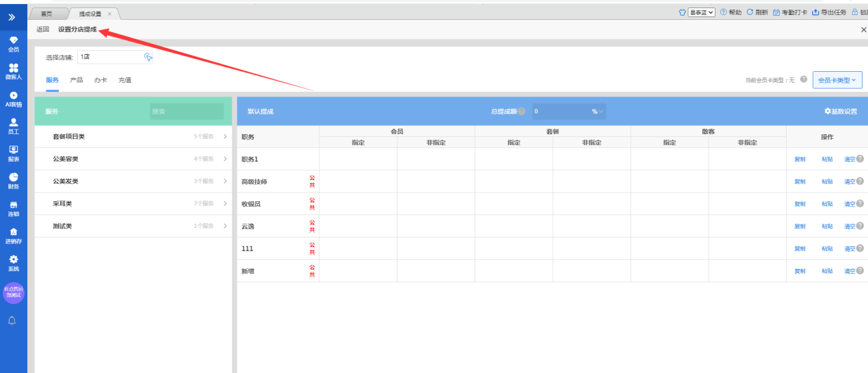The image size is (868, 373).
Task: Open notifications via the bell icon
Action: tap(13, 321)
